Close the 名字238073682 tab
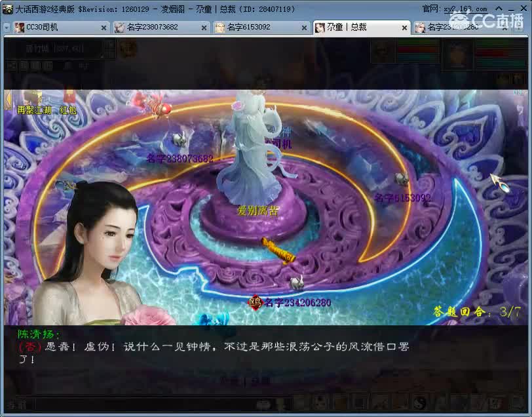This screenshot has height=417, width=532. coord(204,28)
